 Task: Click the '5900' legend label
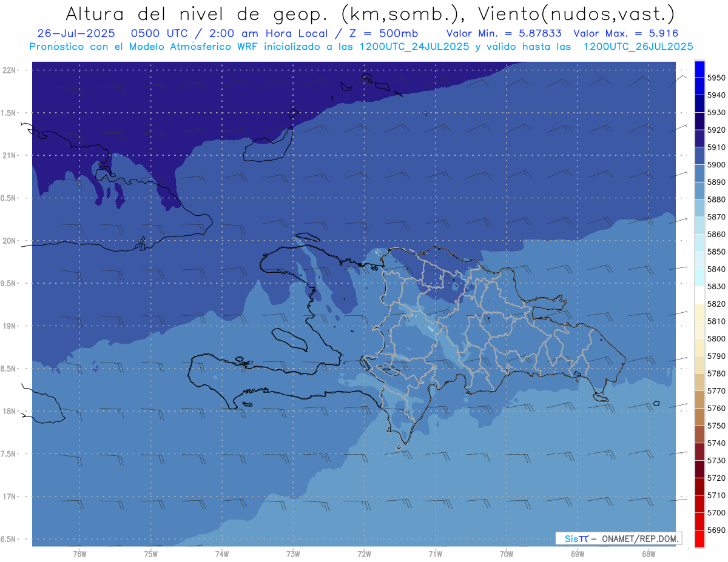point(716,165)
